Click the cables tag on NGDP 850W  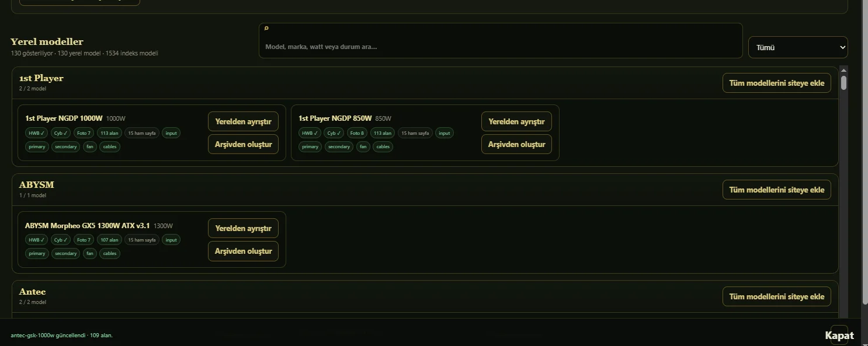383,146
